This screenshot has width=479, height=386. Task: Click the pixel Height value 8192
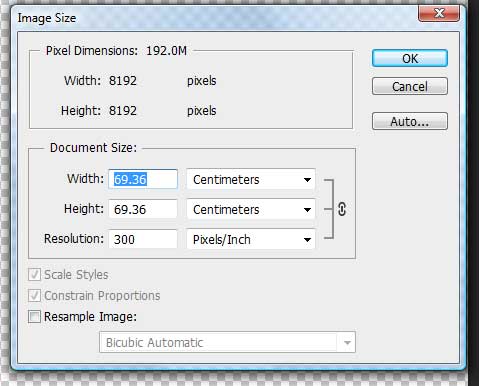[x=123, y=111]
